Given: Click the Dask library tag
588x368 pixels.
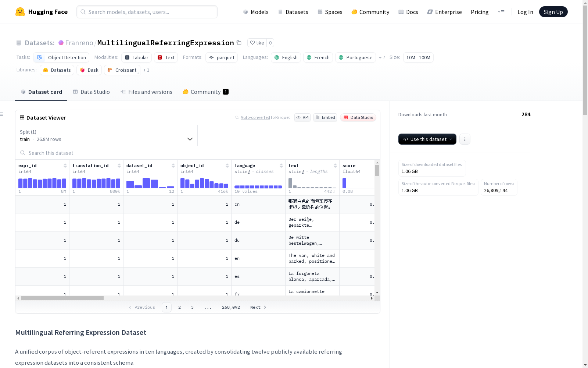Looking at the screenshot, I should 89,70.
